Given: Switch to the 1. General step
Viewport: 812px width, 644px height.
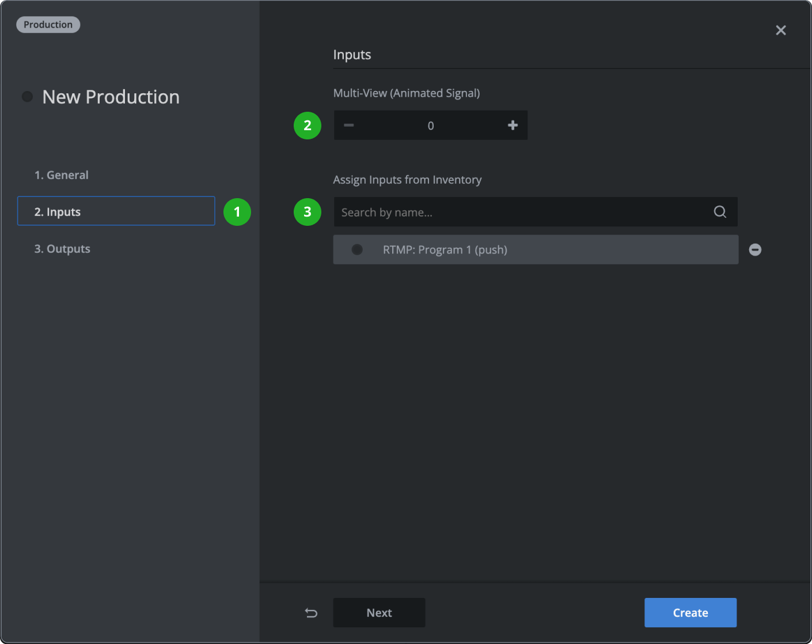Looking at the screenshot, I should (x=61, y=175).
